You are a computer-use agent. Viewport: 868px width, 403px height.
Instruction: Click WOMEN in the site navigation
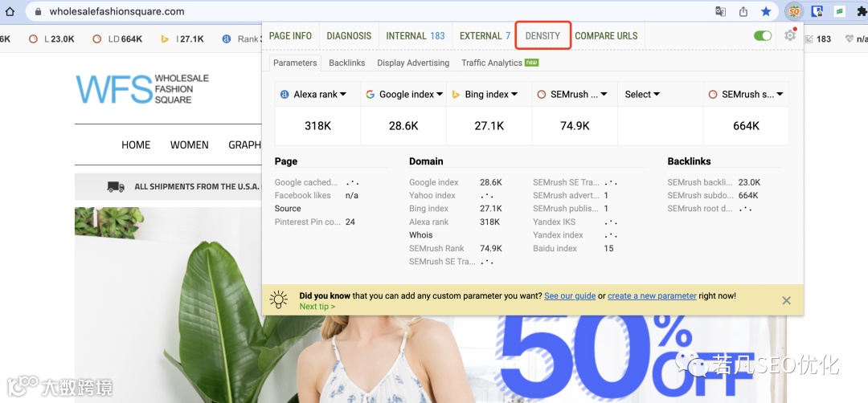click(190, 145)
